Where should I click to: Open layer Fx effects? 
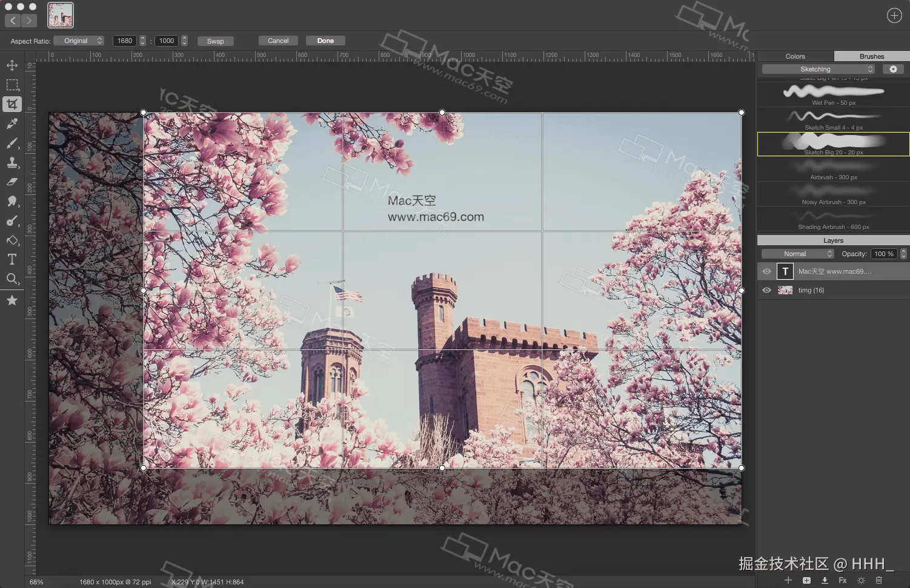843,580
